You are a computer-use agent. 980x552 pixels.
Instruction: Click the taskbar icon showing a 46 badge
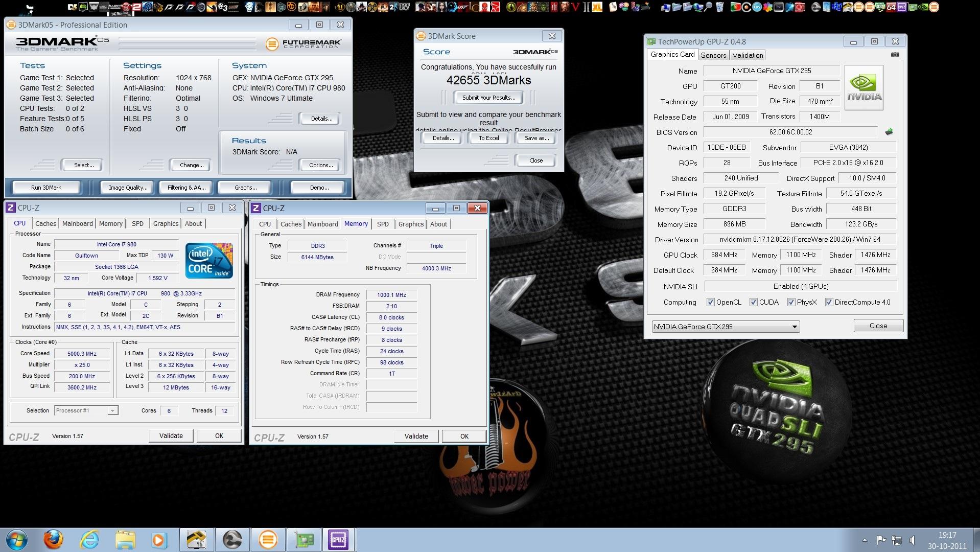196,540
